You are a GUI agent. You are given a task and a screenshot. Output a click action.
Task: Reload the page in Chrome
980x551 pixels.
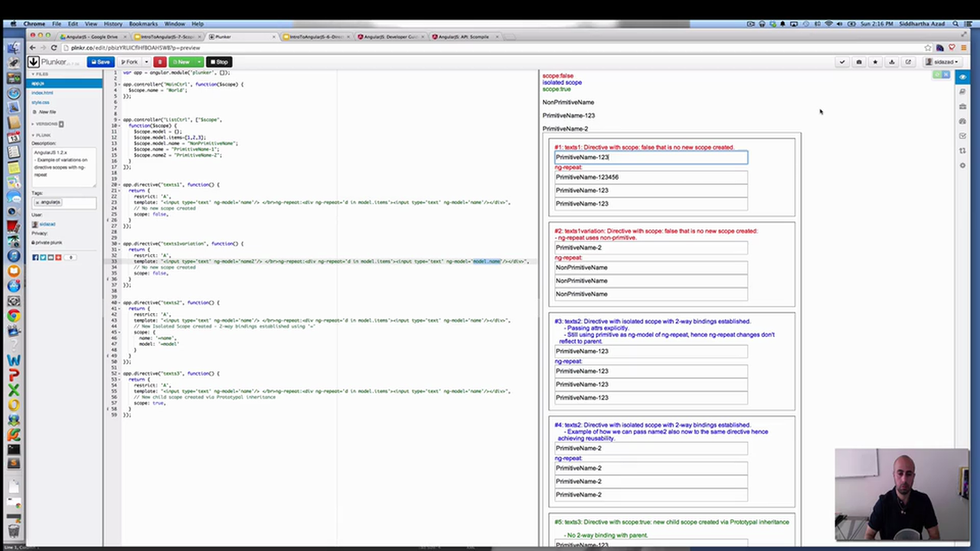click(54, 47)
